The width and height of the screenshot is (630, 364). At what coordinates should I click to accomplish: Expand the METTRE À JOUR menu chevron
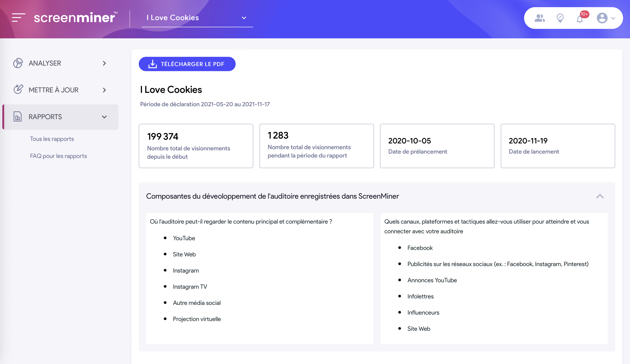coord(105,90)
